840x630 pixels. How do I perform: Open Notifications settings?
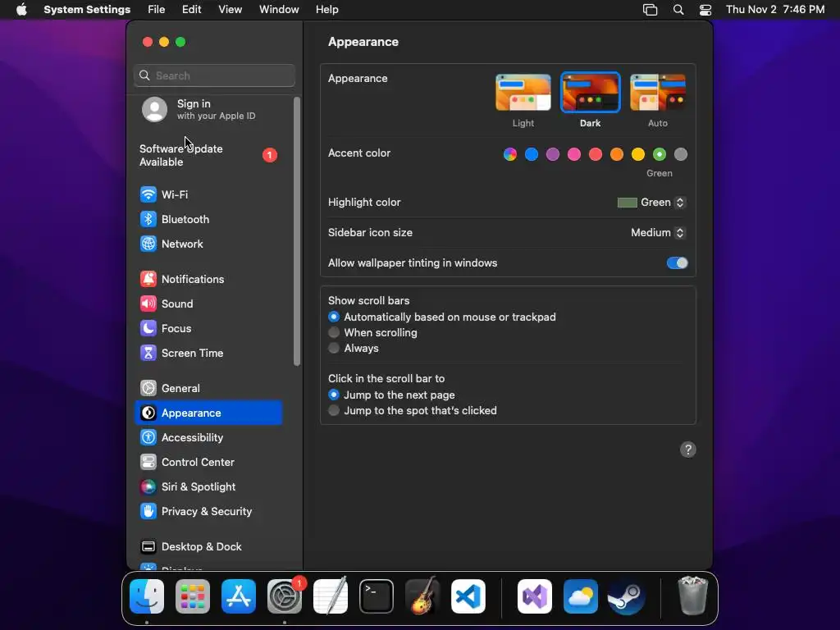[209, 279]
